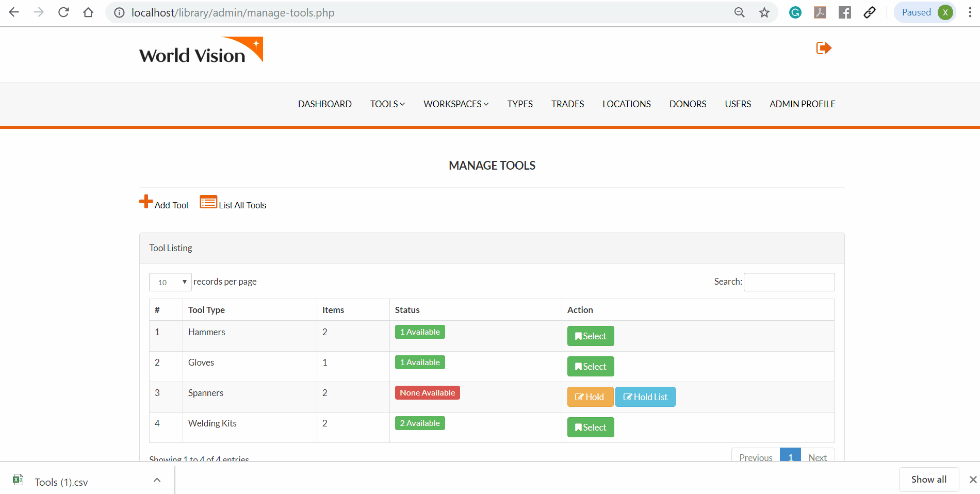Viewport: 980px width, 494px height.
Task: Open the link chain extension icon
Action: 870,12
